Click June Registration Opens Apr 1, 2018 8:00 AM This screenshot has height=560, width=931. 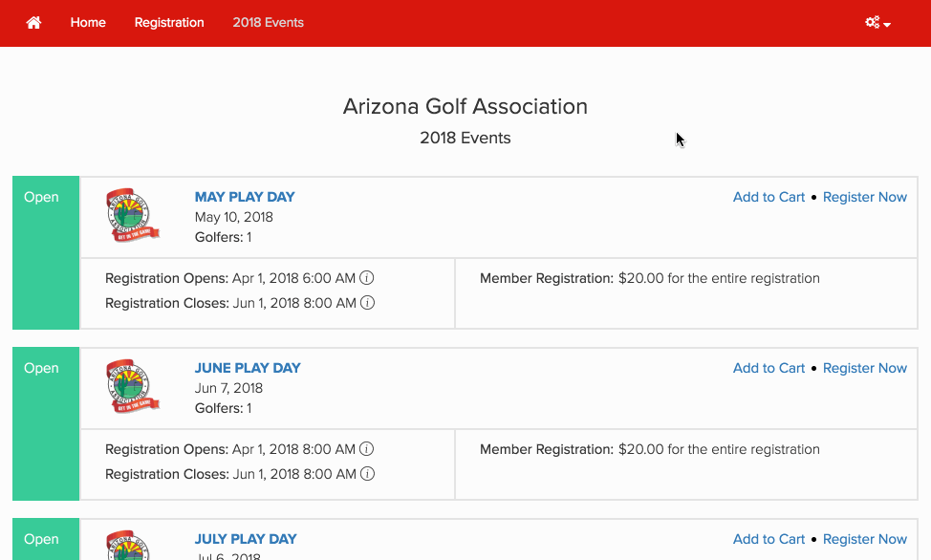pos(230,449)
